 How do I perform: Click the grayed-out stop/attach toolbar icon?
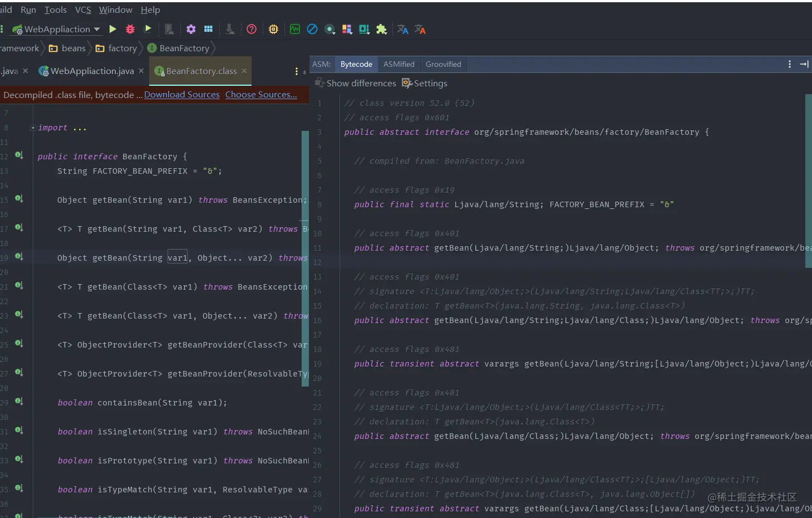pos(169,29)
